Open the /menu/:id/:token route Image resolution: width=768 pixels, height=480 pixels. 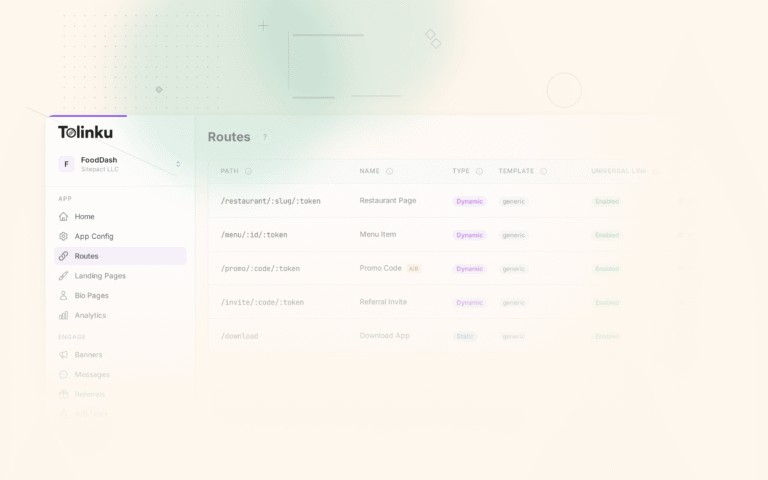tap(254, 235)
